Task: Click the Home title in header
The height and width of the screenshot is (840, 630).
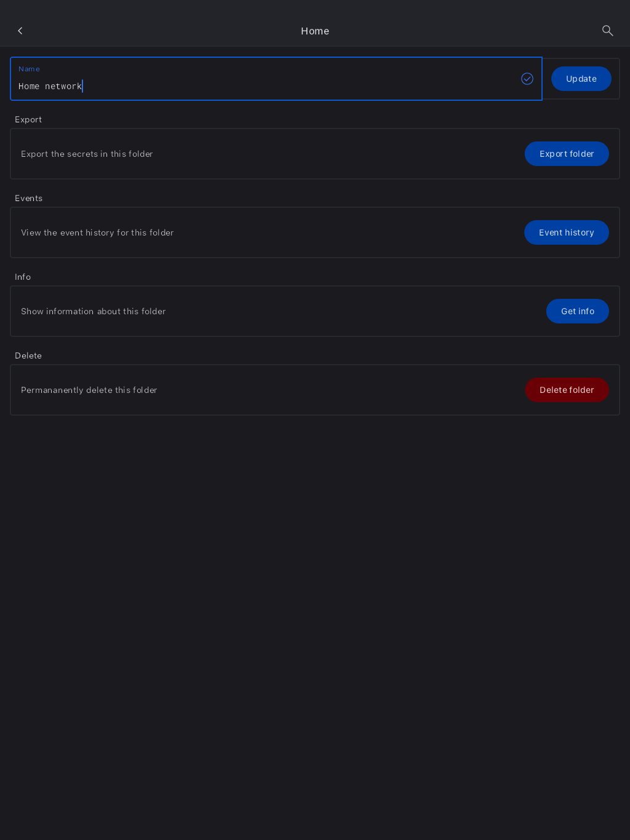Action: click(315, 31)
